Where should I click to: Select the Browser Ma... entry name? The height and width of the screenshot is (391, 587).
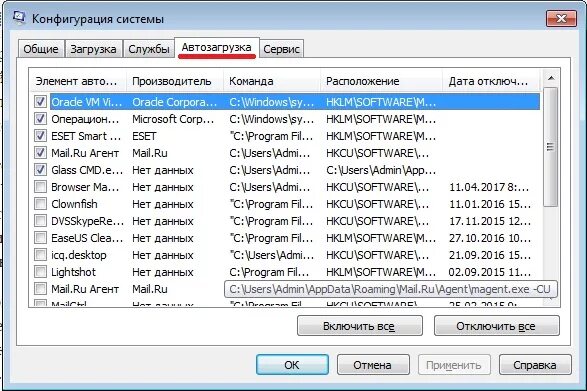pyautogui.click(x=85, y=187)
